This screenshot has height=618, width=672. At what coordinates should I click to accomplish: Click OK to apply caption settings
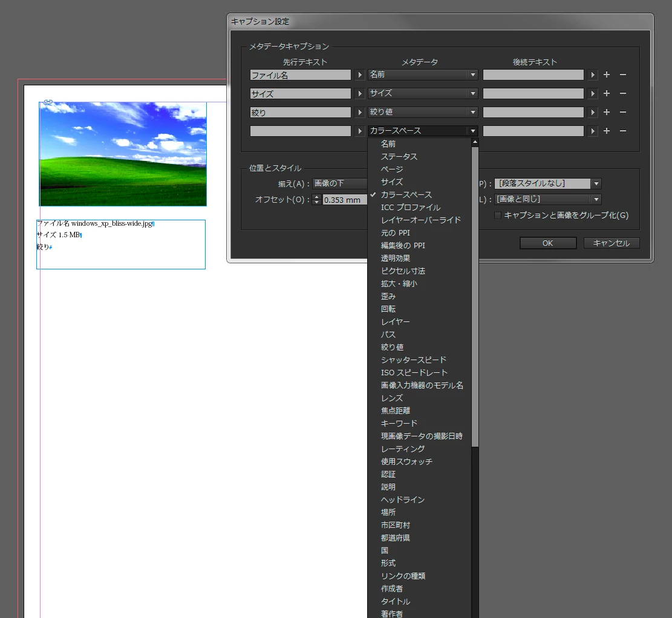[x=548, y=243]
